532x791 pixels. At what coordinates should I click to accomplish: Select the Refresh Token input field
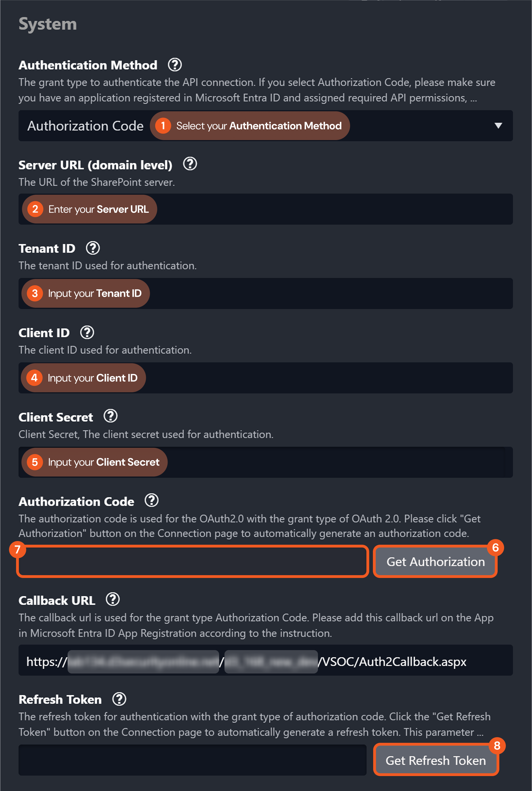point(192,760)
